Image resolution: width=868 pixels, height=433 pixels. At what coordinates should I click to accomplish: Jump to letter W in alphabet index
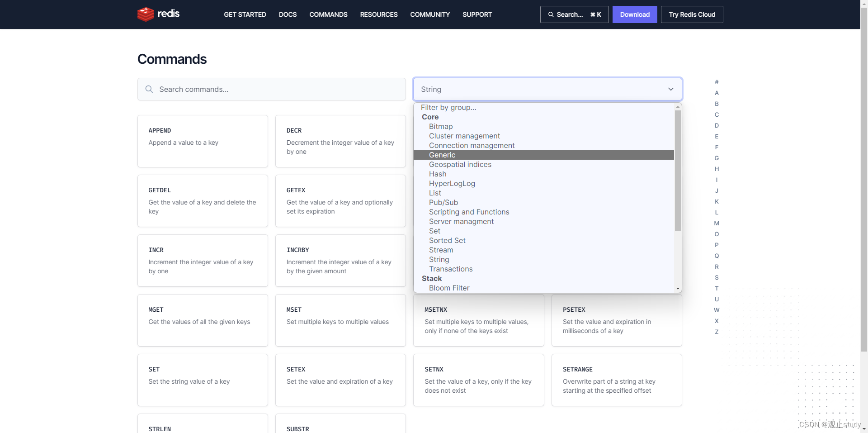tap(717, 310)
